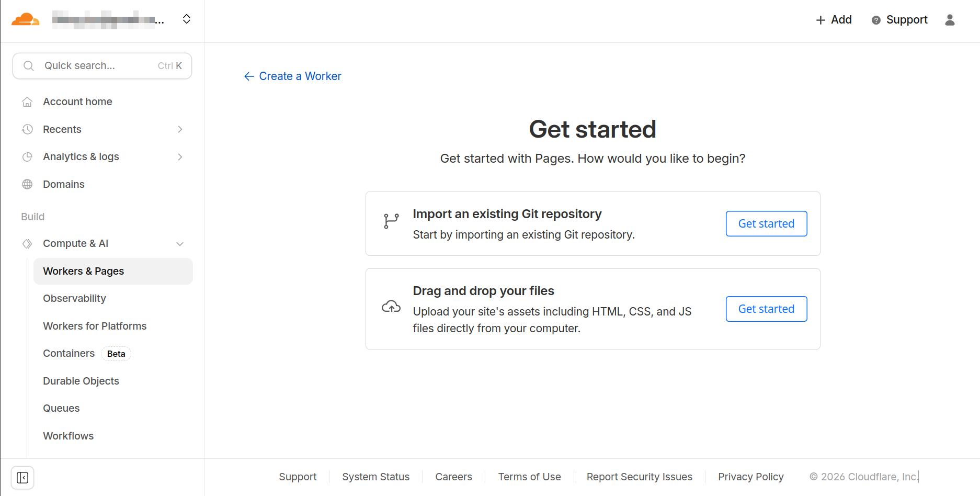The height and width of the screenshot is (496, 980).
Task: Select Workers & Pages in the sidebar
Action: point(84,271)
